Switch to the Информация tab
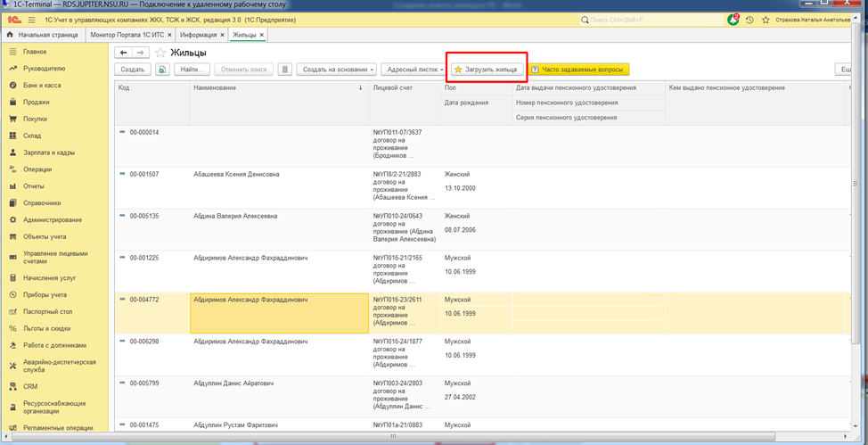Screen dimensions: 868x445 pos(197,35)
